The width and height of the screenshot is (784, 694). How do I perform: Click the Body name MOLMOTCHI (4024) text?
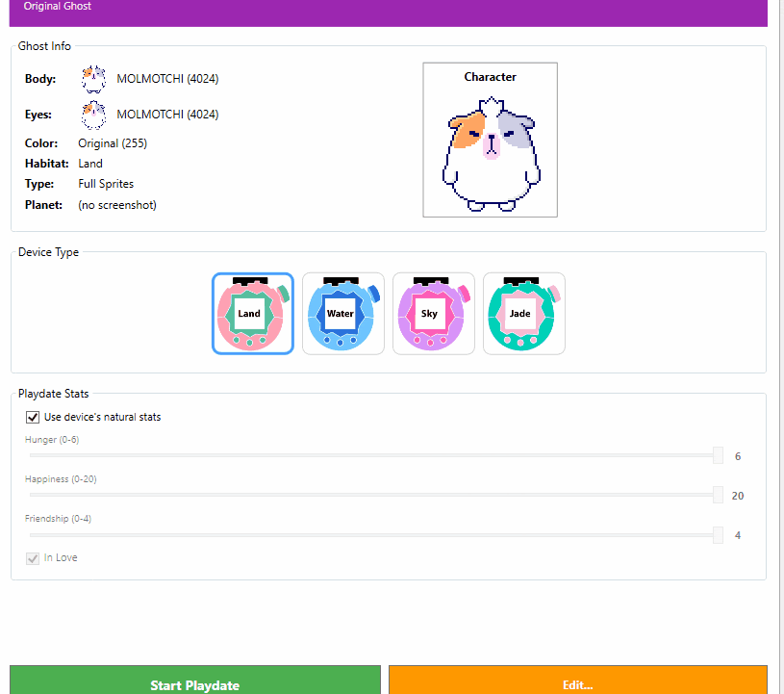167,78
